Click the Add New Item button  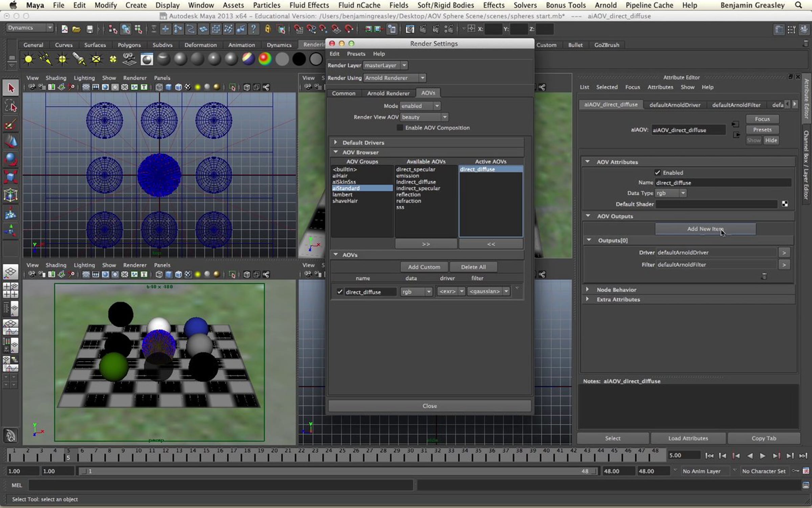705,229
